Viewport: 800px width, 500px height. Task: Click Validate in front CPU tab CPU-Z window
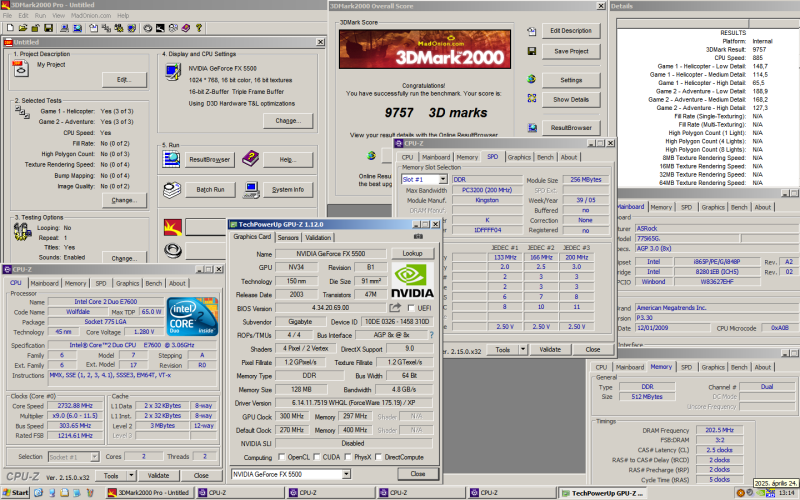[158, 476]
